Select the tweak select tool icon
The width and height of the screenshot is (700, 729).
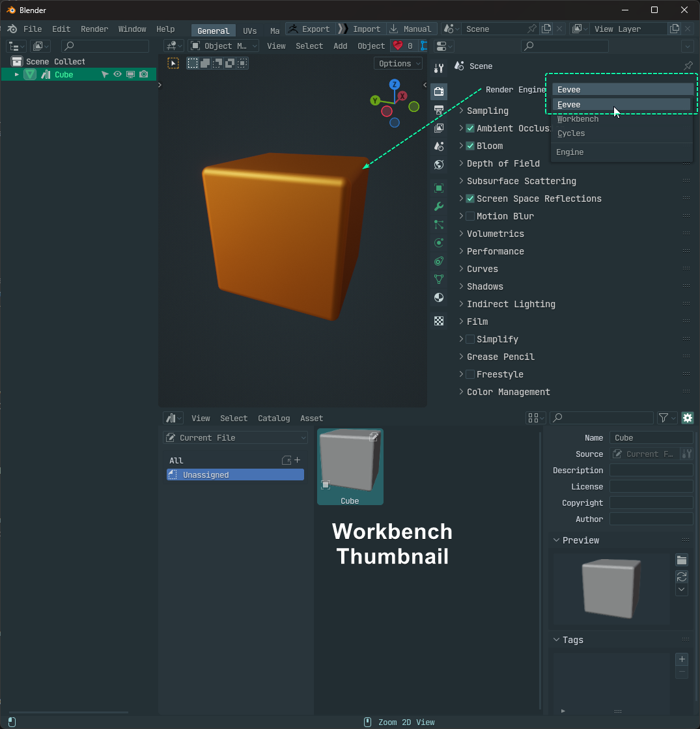click(x=173, y=63)
